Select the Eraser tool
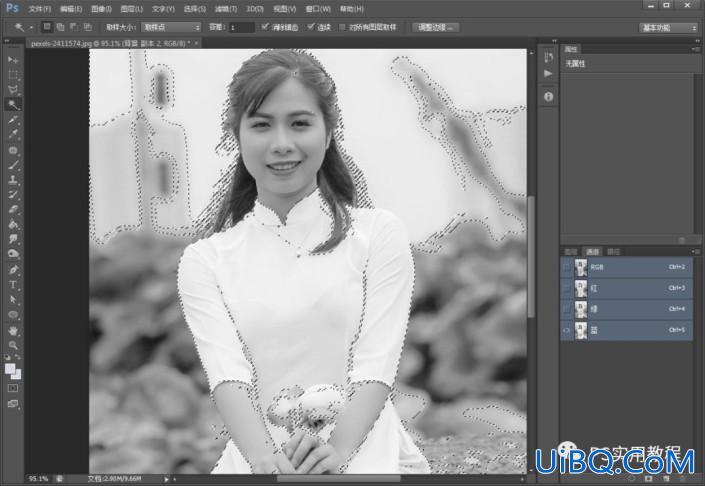Image resolution: width=705 pixels, height=486 pixels. pyautogui.click(x=13, y=209)
